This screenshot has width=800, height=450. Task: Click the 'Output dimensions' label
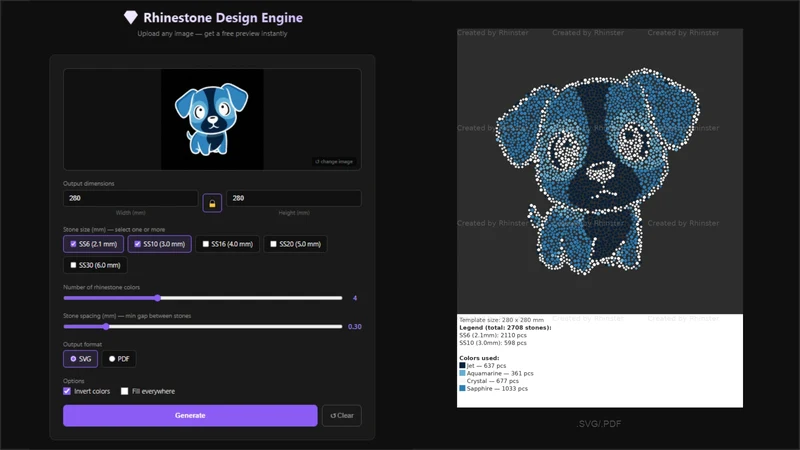pyautogui.click(x=89, y=184)
